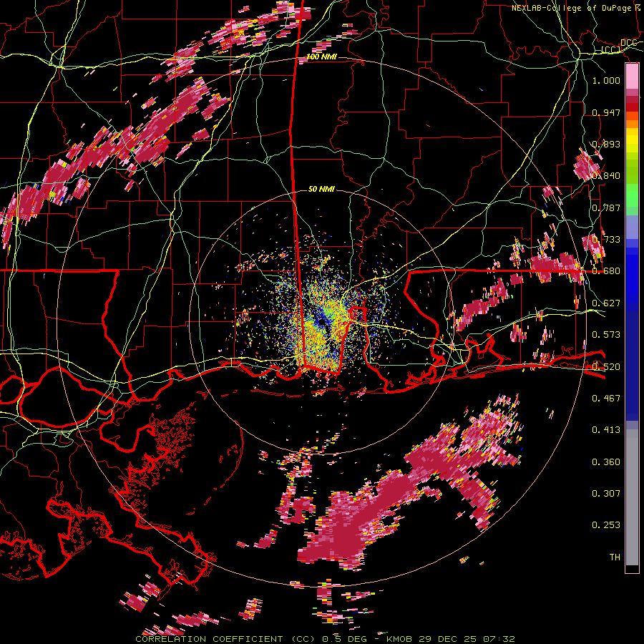Click the "50 NMI" range ring label

point(321,190)
